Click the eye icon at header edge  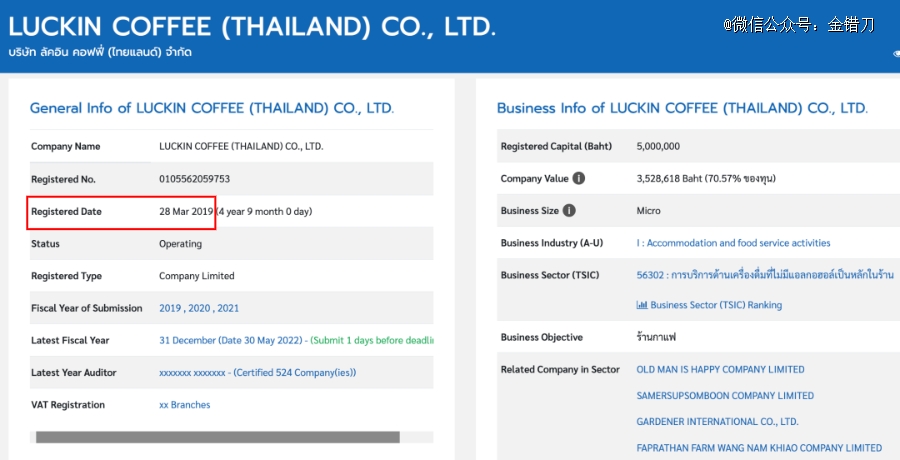897,53
